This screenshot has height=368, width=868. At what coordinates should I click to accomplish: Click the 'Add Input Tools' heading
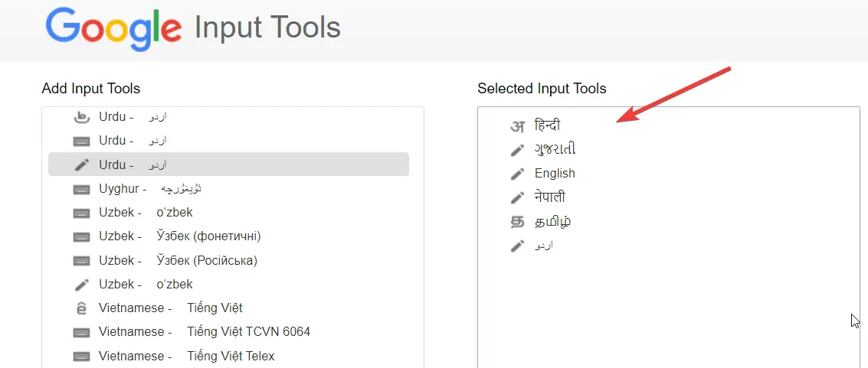91,89
